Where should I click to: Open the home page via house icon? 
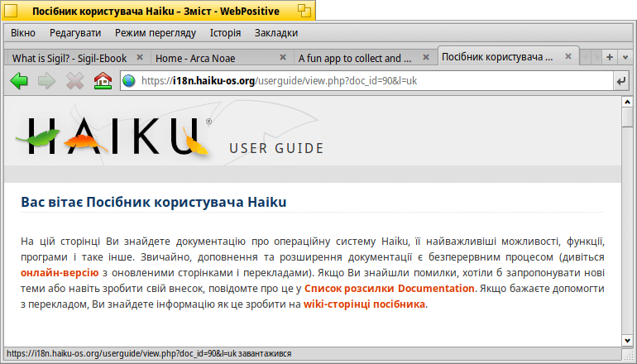click(x=103, y=81)
